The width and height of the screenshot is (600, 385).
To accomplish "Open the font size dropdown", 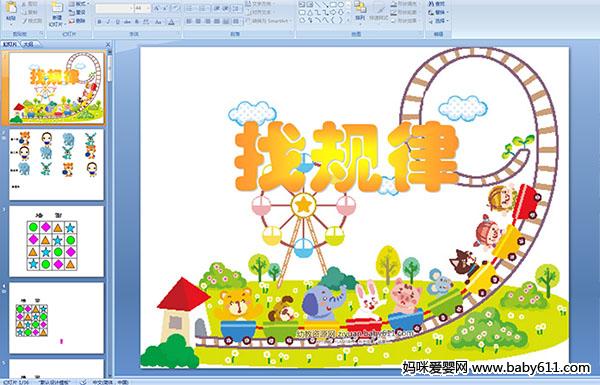I will coord(148,8).
